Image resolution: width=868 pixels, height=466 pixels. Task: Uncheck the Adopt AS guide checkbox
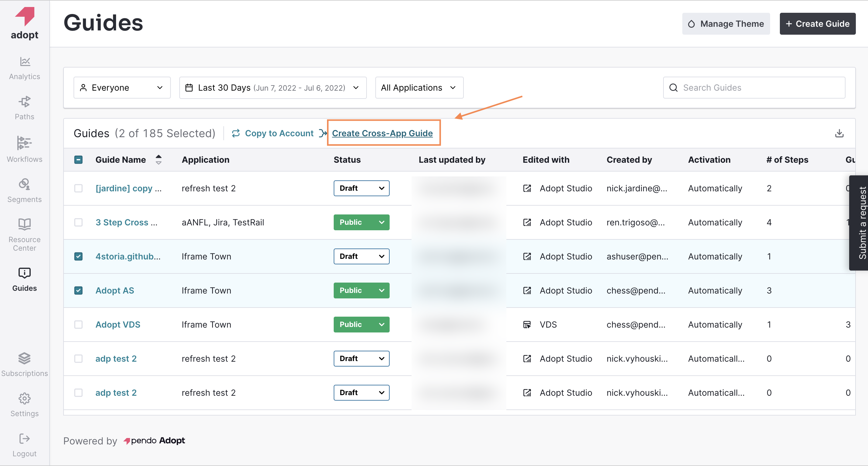click(78, 290)
